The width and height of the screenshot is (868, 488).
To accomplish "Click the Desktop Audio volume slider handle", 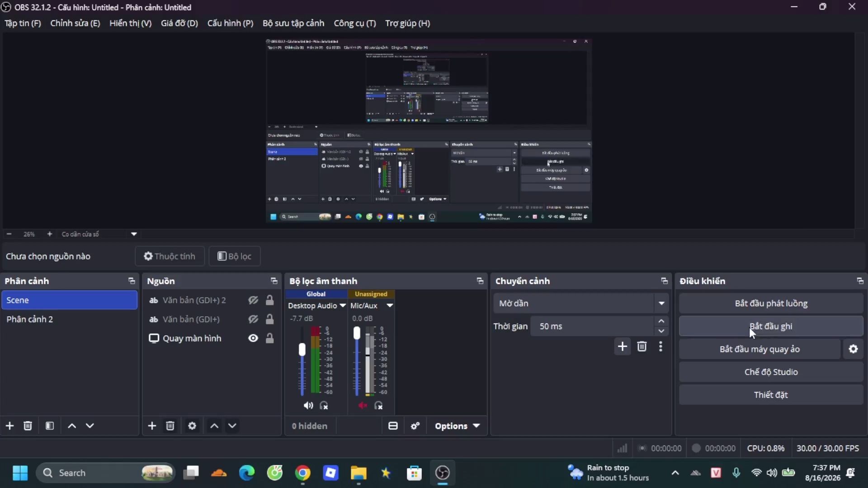I will pyautogui.click(x=302, y=349).
